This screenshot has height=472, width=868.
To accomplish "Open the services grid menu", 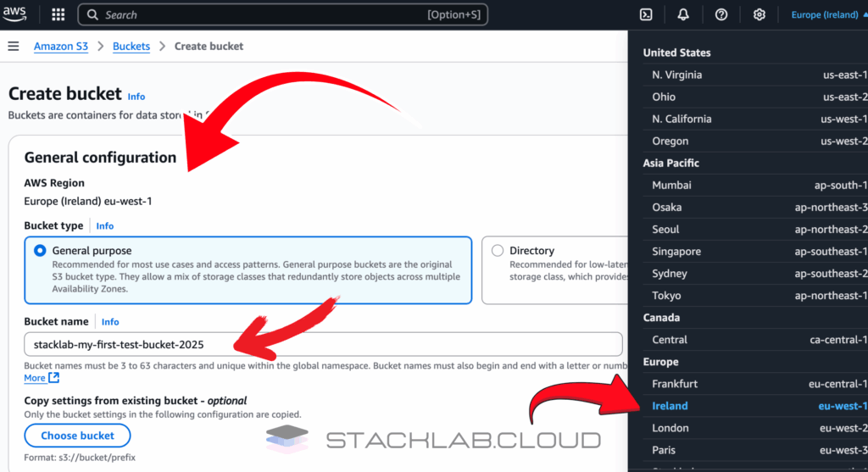I will [x=58, y=14].
